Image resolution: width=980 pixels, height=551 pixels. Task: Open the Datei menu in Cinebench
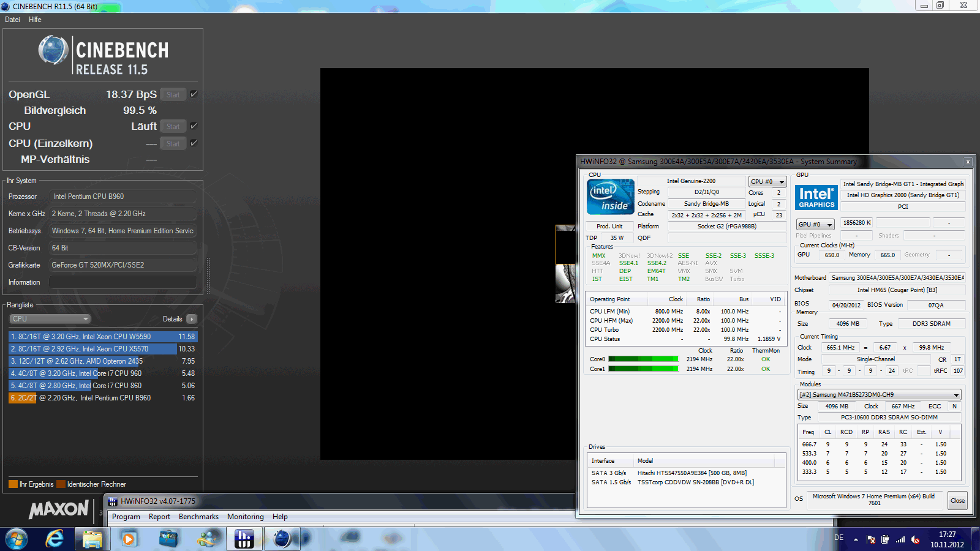[x=12, y=20]
